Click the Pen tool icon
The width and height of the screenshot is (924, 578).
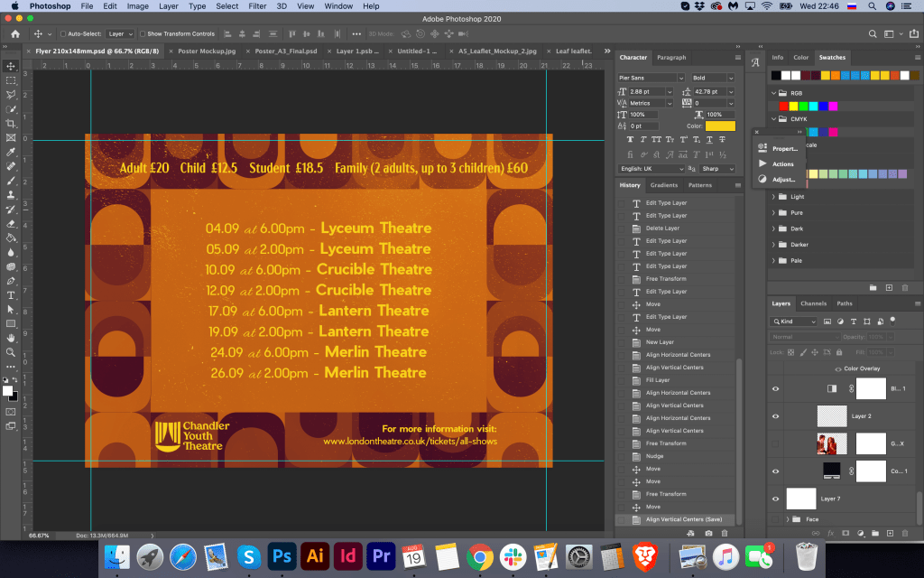coord(11,281)
